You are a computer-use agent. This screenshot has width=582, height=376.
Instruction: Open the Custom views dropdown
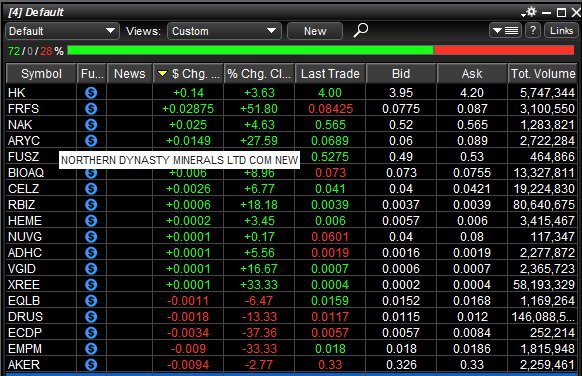pyautogui.click(x=224, y=31)
